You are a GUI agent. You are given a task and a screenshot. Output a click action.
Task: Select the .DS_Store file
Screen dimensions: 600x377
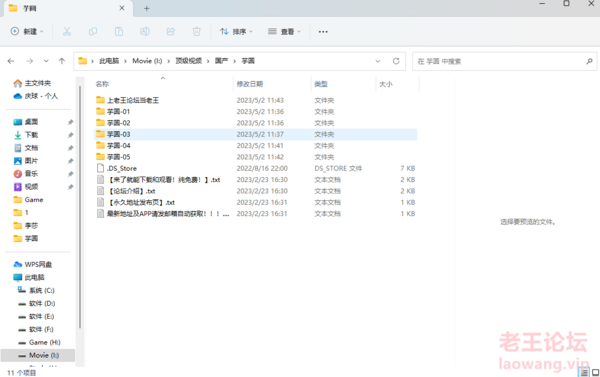tap(256, 168)
